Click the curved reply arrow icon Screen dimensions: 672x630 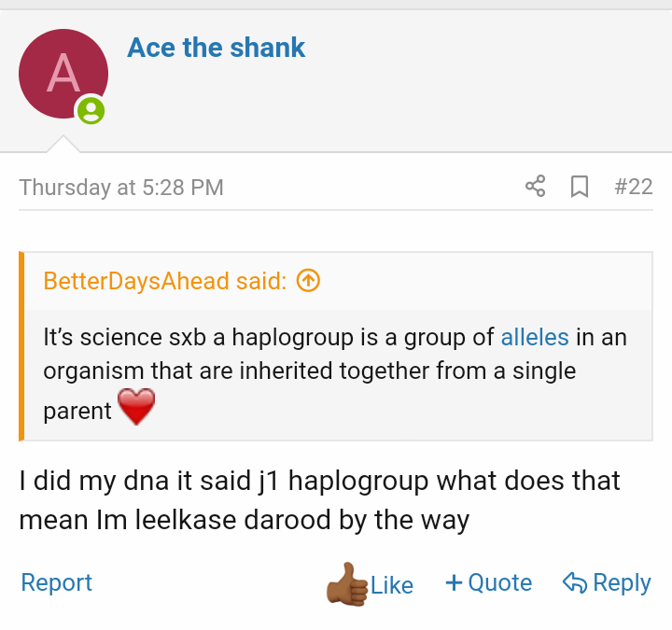point(573,583)
